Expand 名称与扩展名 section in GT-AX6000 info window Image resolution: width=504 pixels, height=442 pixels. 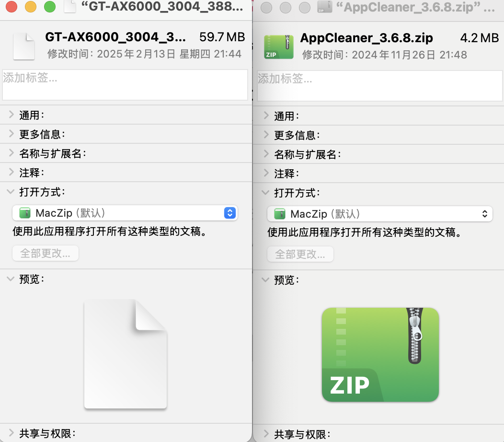(x=11, y=153)
